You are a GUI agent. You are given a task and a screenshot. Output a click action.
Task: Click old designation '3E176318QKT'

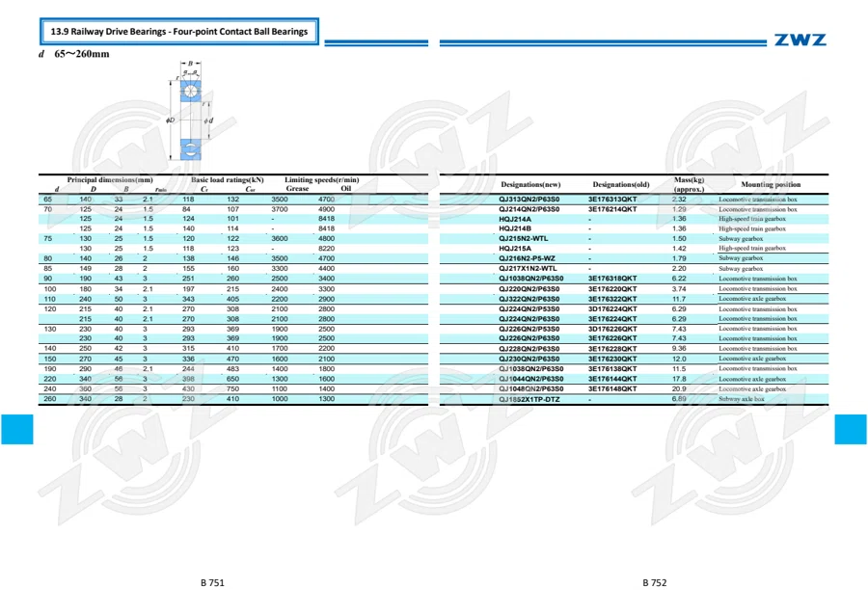click(612, 279)
